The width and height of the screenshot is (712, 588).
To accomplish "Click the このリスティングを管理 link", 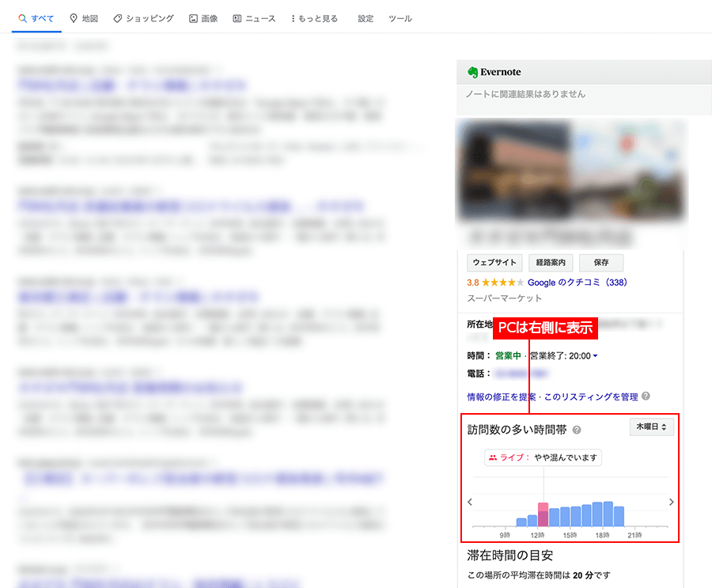I will tap(591, 397).
